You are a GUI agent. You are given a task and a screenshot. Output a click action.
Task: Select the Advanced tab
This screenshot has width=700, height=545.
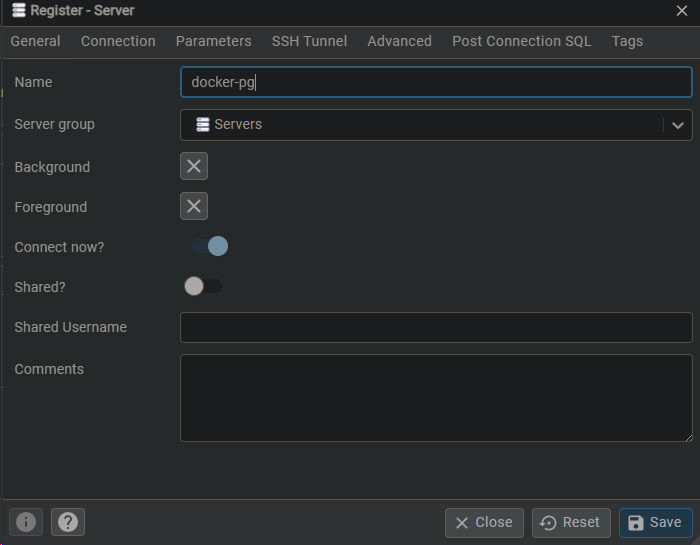(399, 41)
